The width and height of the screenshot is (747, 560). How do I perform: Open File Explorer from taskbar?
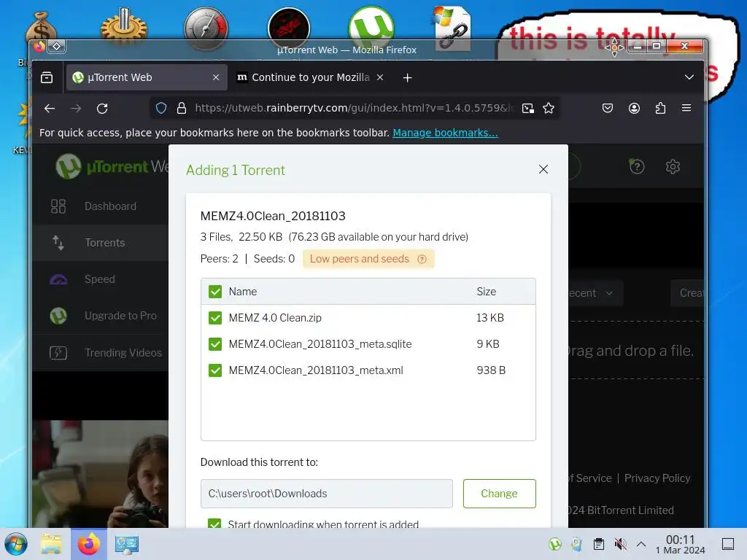click(x=51, y=544)
